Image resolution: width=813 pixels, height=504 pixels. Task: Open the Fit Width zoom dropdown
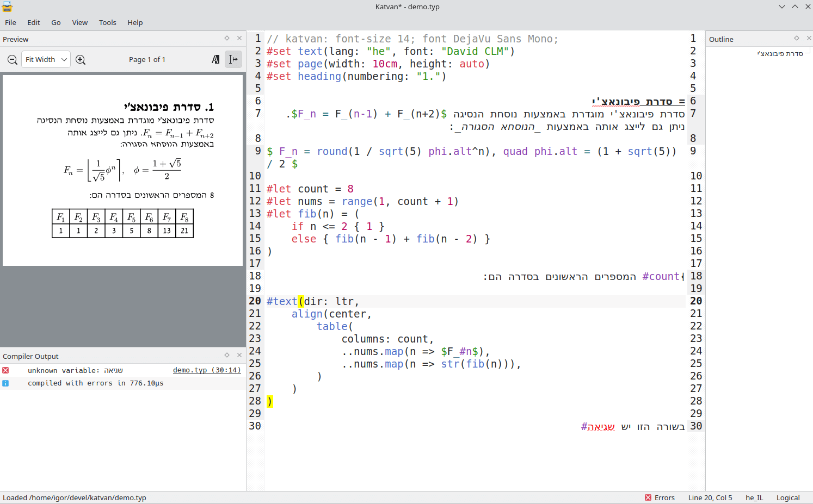pos(46,60)
